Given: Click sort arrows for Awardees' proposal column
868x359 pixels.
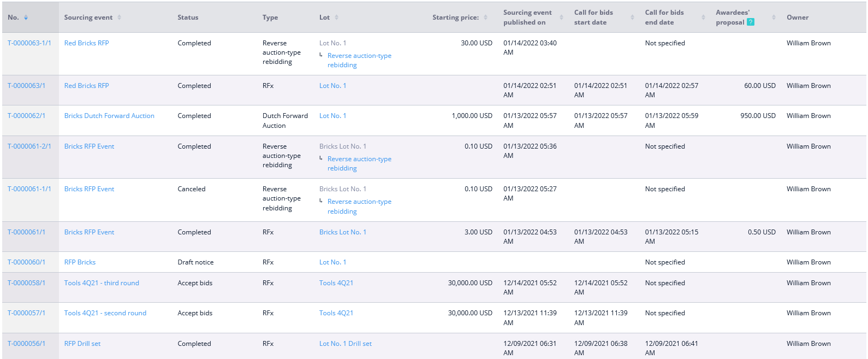Looking at the screenshot, I should [x=774, y=17].
